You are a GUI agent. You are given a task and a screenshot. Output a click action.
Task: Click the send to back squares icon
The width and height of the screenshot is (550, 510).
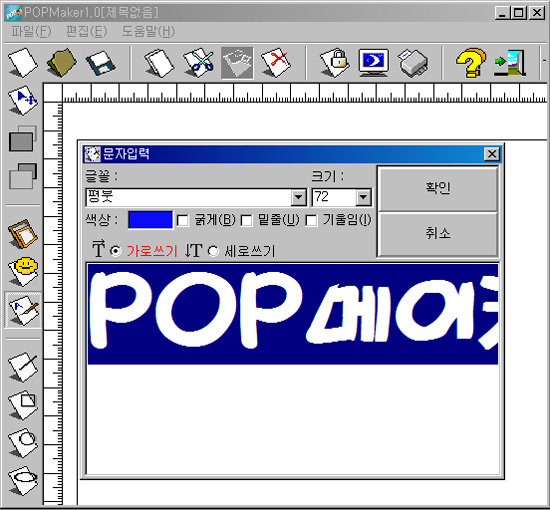(x=23, y=176)
